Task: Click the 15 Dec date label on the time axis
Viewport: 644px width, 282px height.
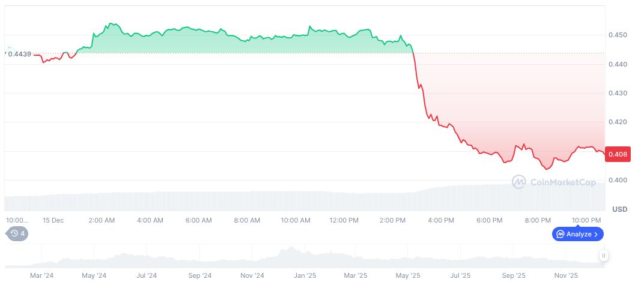Action: 53,220
